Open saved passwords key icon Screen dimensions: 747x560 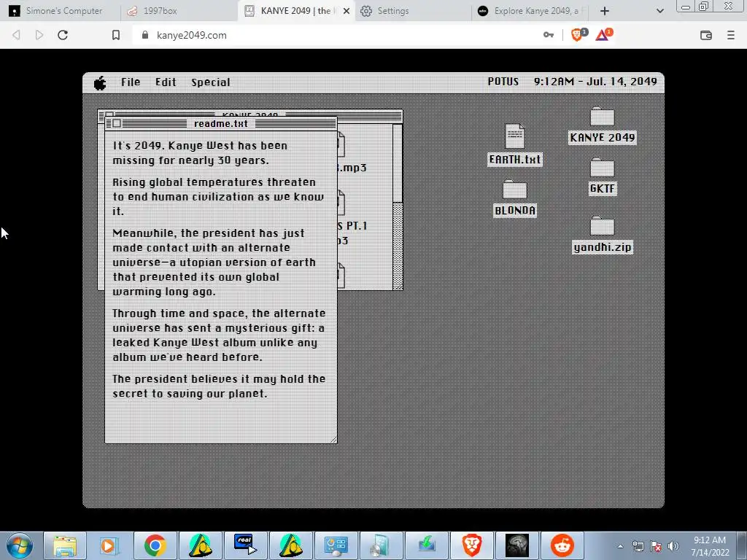(549, 35)
